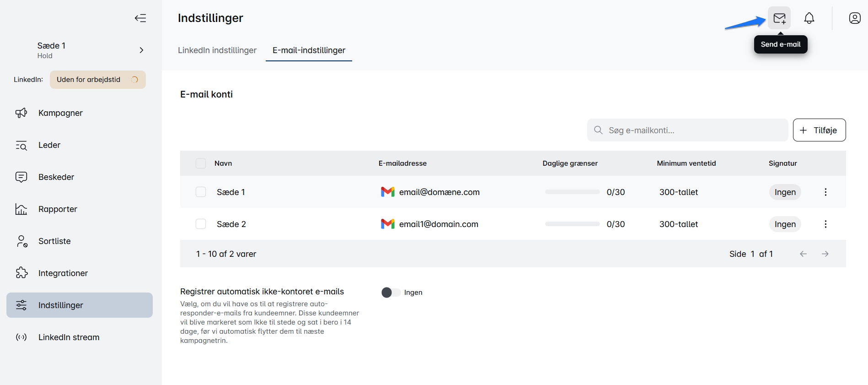This screenshot has height=385, width=868.
Task: Open the notifications bell
Action: pyautogui.click(x=809, y=18)
